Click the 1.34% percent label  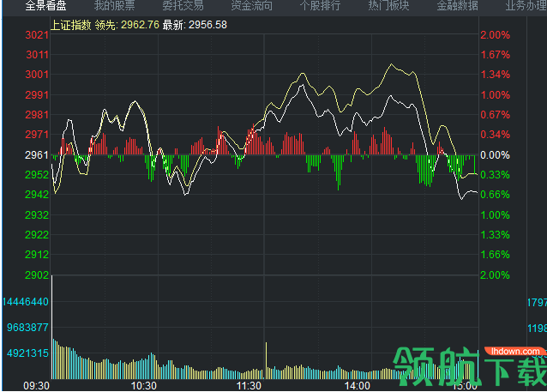click(495, 75)
